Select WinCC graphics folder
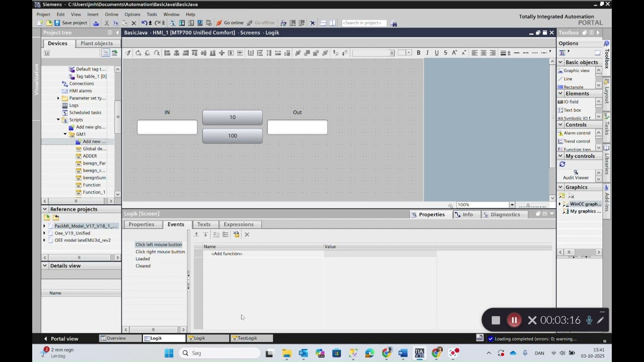 [582, 204]
